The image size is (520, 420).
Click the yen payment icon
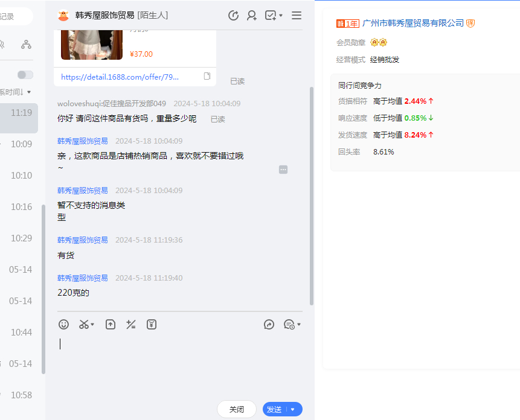point(152,325)
